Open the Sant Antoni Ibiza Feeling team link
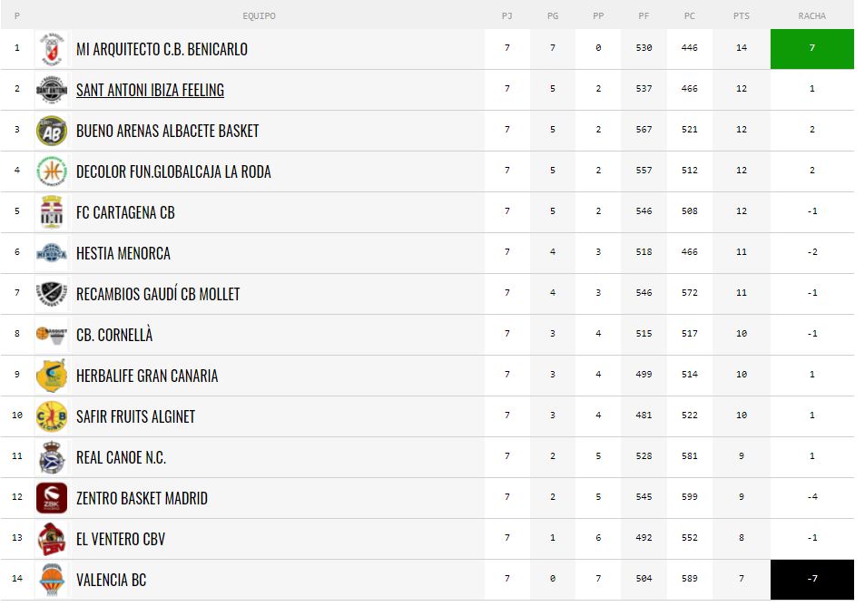 pyautogui.click(x=150, y=90)
